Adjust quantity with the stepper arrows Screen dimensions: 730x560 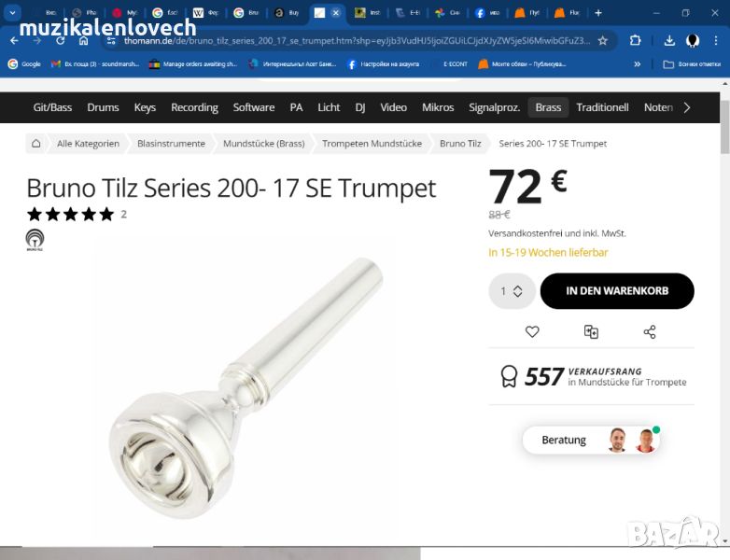coord(517,291)
